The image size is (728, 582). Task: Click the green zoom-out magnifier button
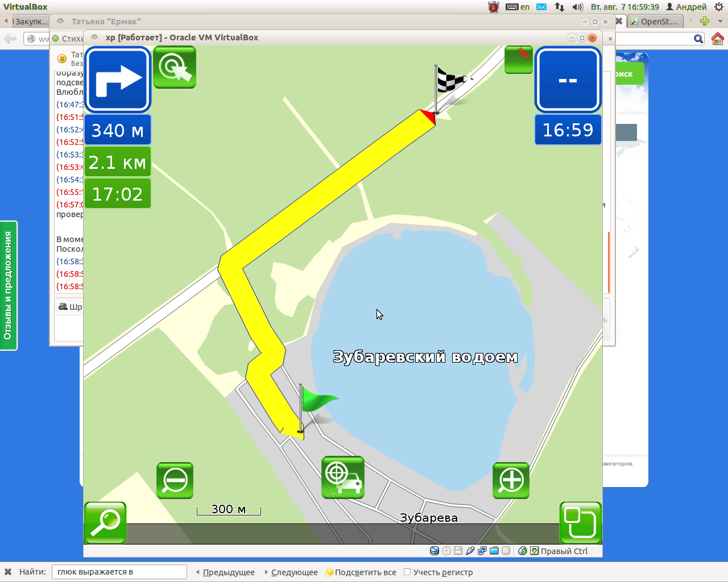pos(175,480)
